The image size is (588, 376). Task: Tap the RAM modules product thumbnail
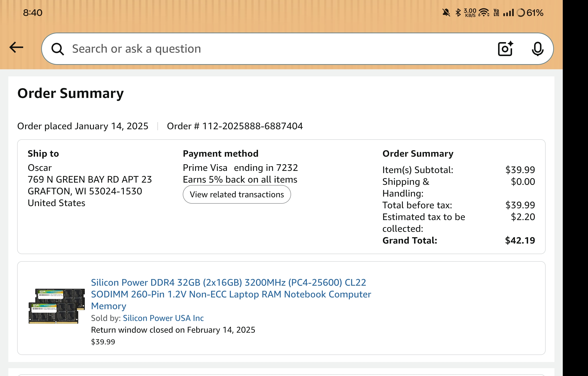57,306
